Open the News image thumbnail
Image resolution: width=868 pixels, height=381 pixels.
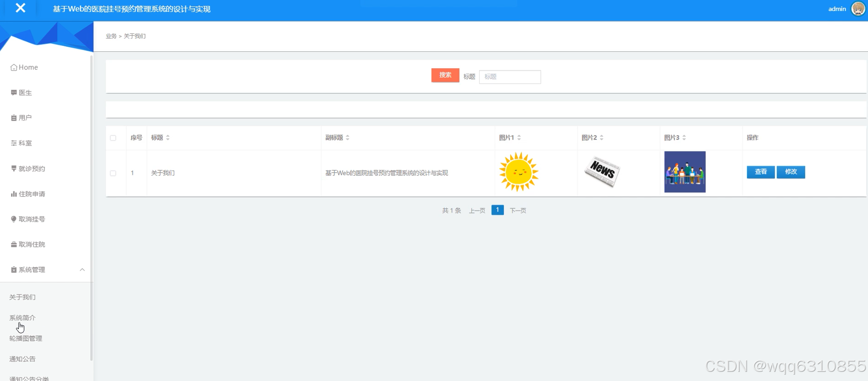[x=602, y=172]
